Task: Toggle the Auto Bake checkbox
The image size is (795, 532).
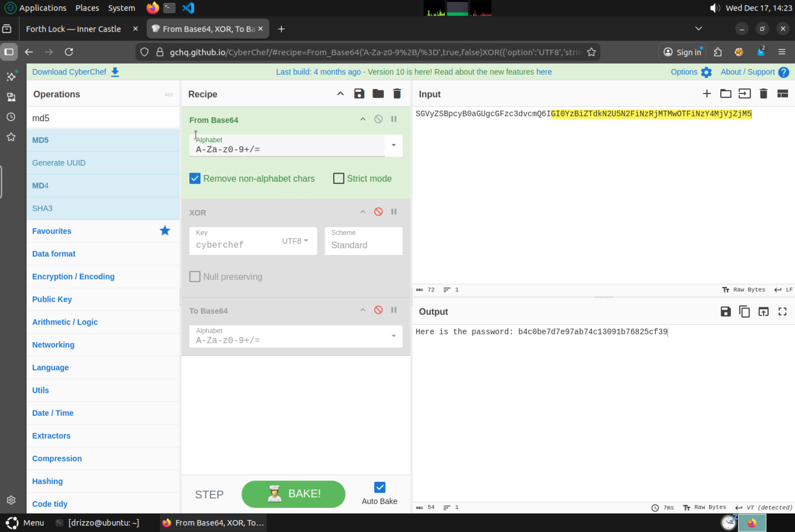Action: (x=380, y=488)
